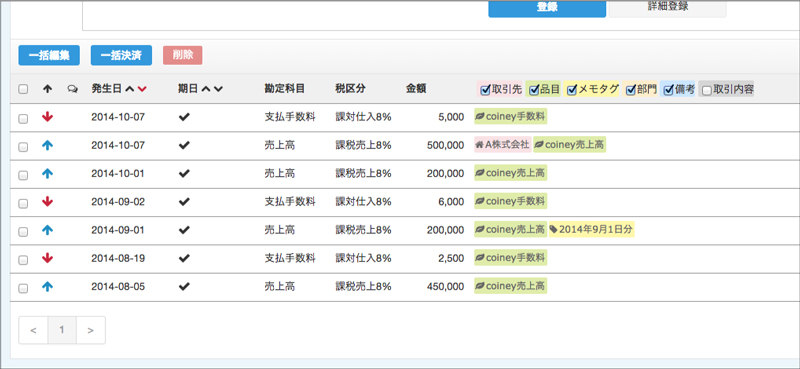Click the 詳細登録 button
The width and height of the screenshot is (800, 369).
click(x=667, y=8)
